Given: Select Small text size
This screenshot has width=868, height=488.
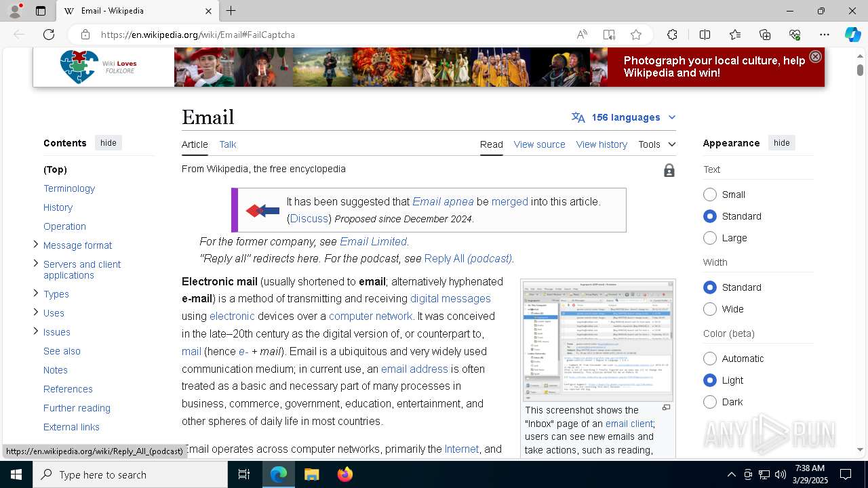Looking at the screenshot, I should pos(710,195).
